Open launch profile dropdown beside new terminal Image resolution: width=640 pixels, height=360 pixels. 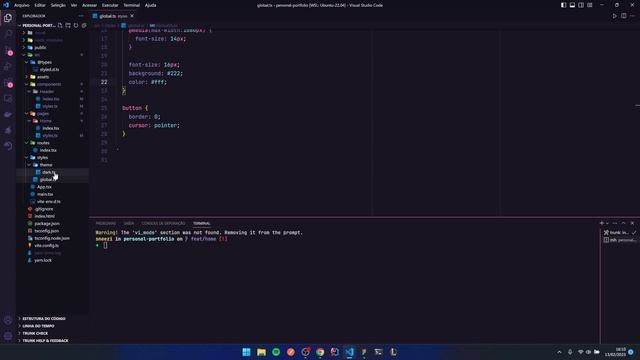pyautogui.click(x=607, y=223)
